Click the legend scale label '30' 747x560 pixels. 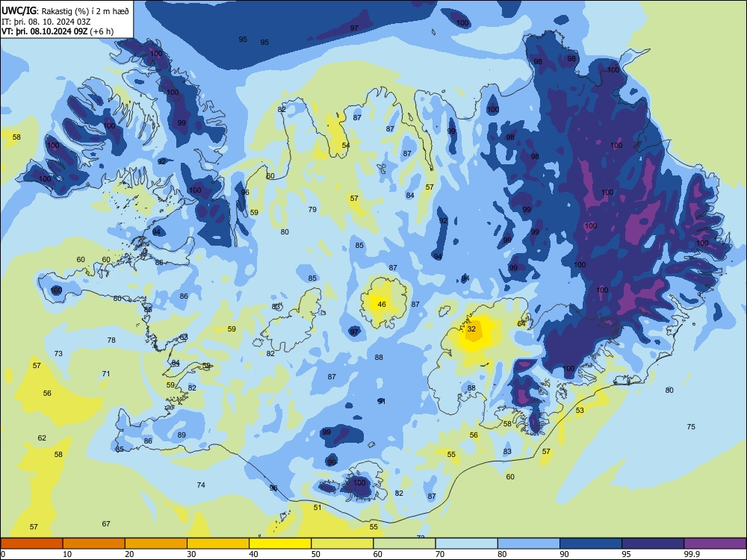tap(191, 554)
